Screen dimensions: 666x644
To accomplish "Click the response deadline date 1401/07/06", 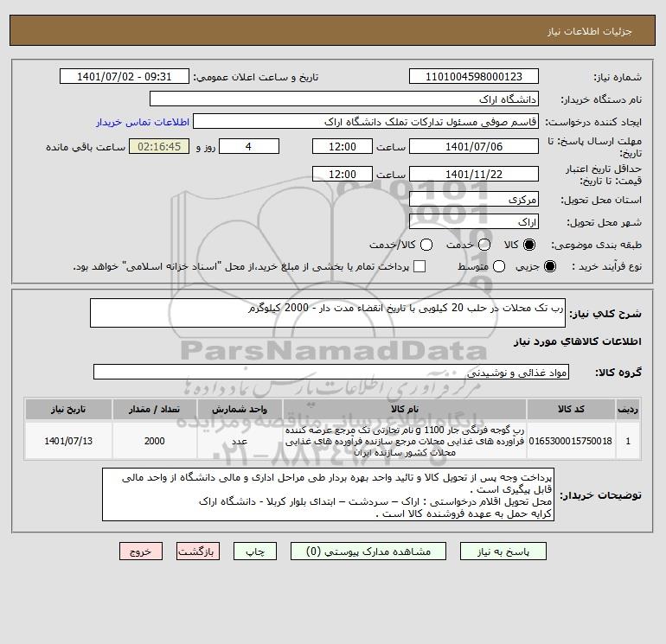I will coord(474,146).
